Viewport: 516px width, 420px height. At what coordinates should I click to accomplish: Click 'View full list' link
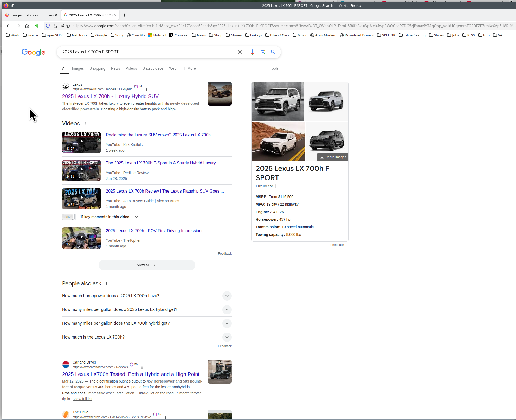(x=83, y=399)
